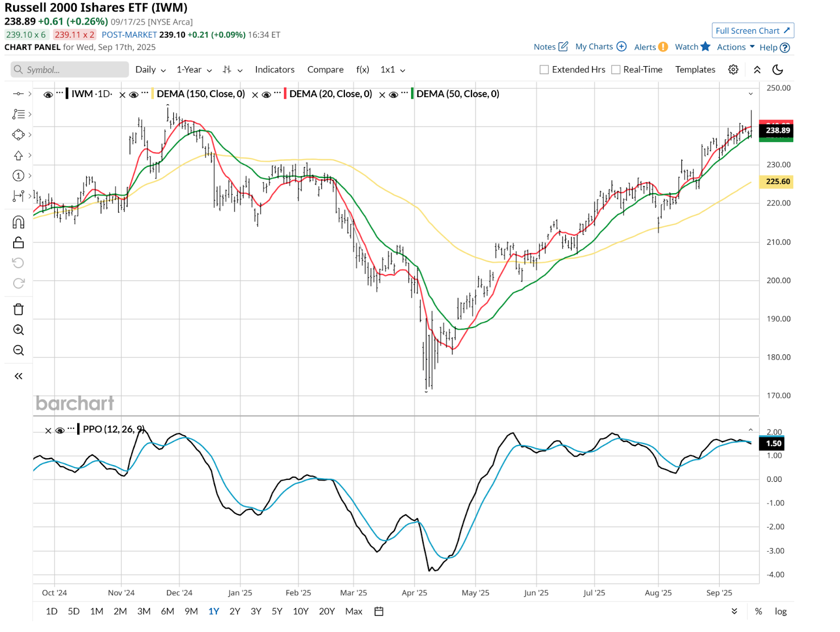Open Help question mark icon
Screen dimensions: 840x632
point(785,47)
